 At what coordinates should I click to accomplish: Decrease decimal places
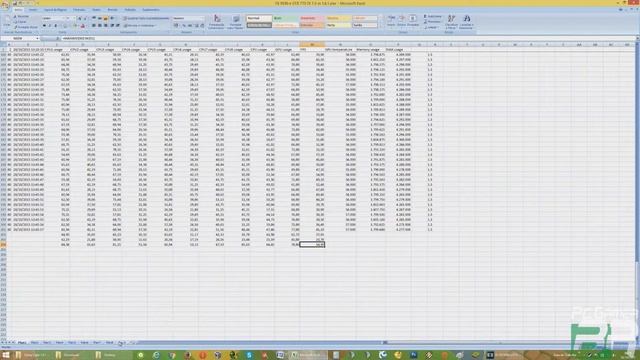(x=202, y=26)
